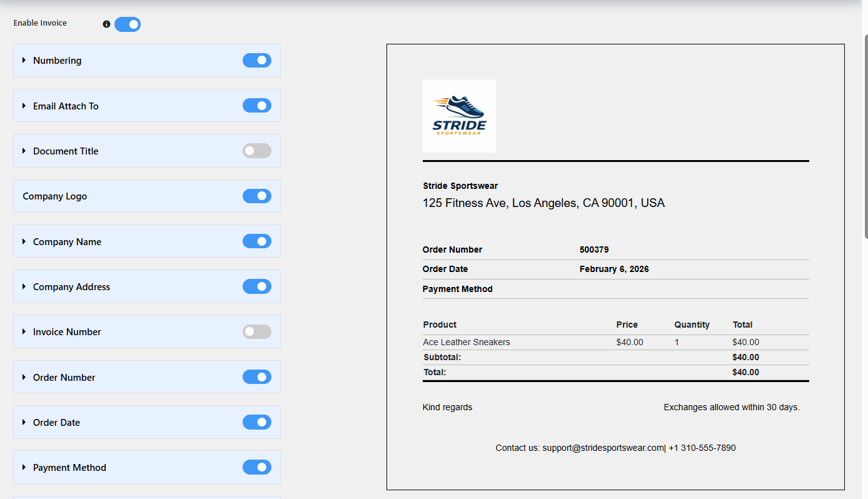Expand the Document Title arrow
This screenshot has height=499, width=868.
[24, 151]
